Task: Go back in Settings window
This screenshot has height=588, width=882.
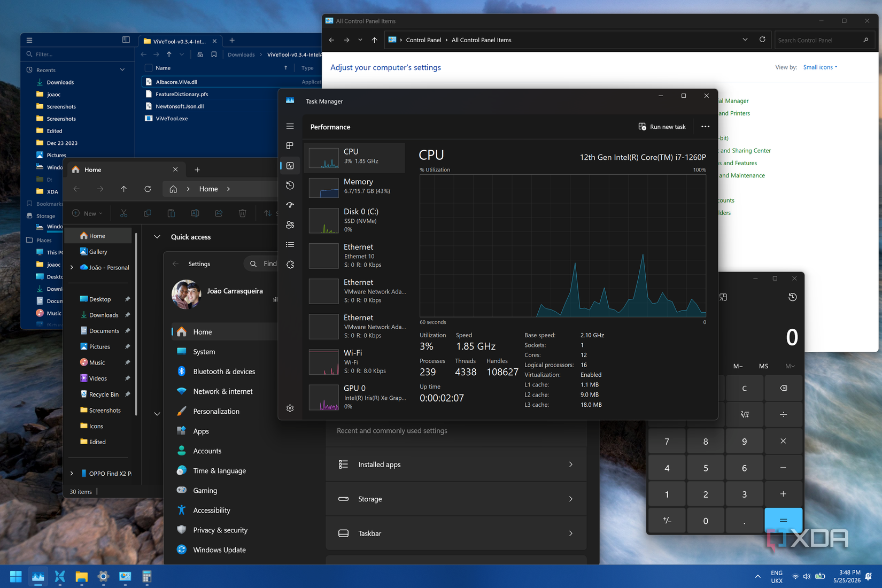Action: [x=176, y=264]
